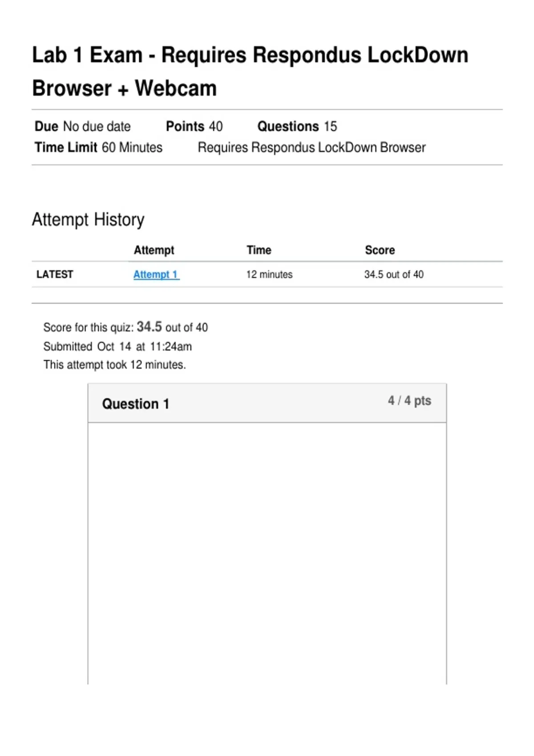This screenshot has height=756, width=534.
Task: Click the Submitted Oct 14 timestamp
Action: (117, 346)
